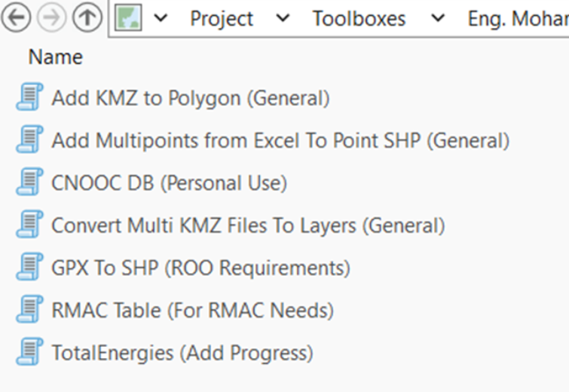569x392 pixels.
Task: Click script icon beside TotalEnergies tool
Action: pos(29,352)
